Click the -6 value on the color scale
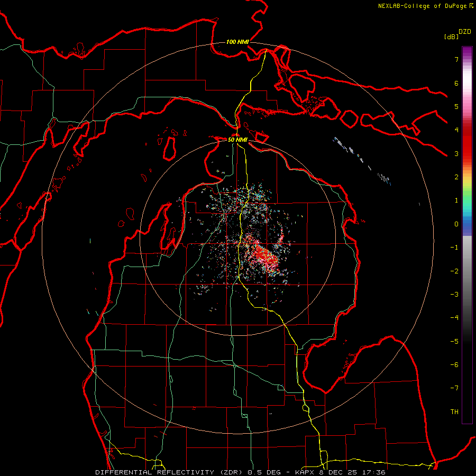This screenshot has width=476, height=476. pyautogui.click(x=454, y=364)
